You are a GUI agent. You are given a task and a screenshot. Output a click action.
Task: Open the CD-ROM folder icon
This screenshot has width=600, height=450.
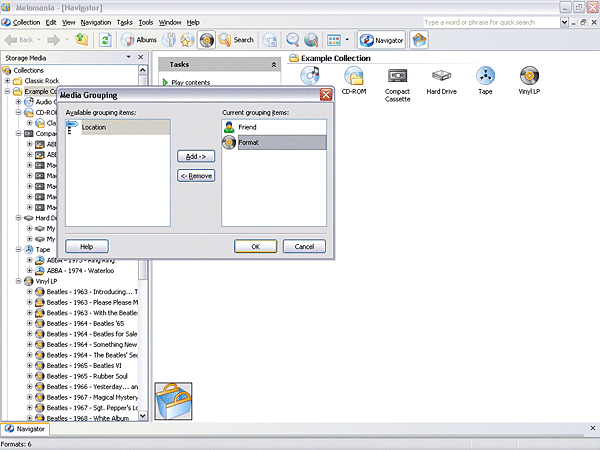[x=353, y=77]
